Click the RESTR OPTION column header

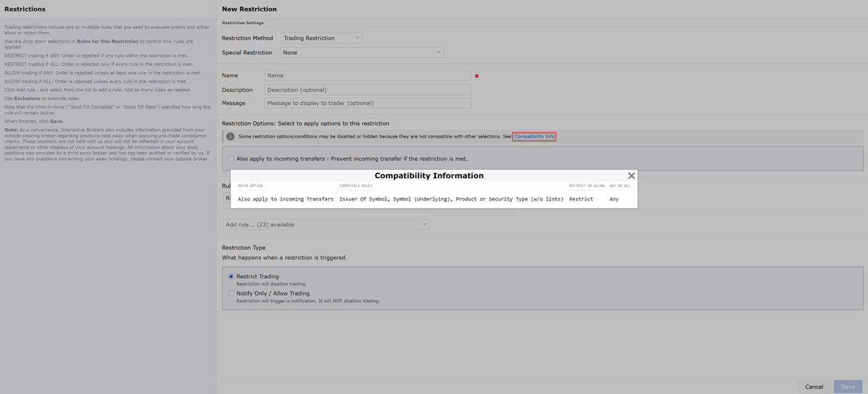click(x=250, y=186)
